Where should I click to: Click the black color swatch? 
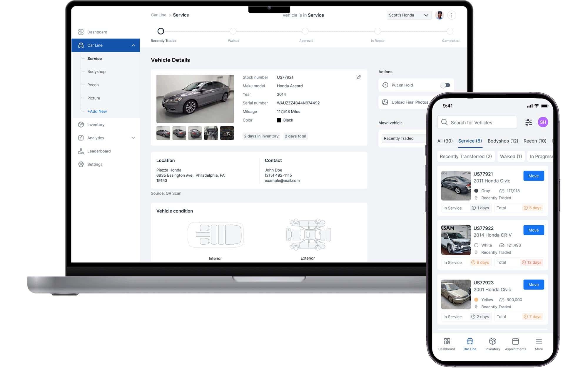pyautogui.click(x=279, y=120)
